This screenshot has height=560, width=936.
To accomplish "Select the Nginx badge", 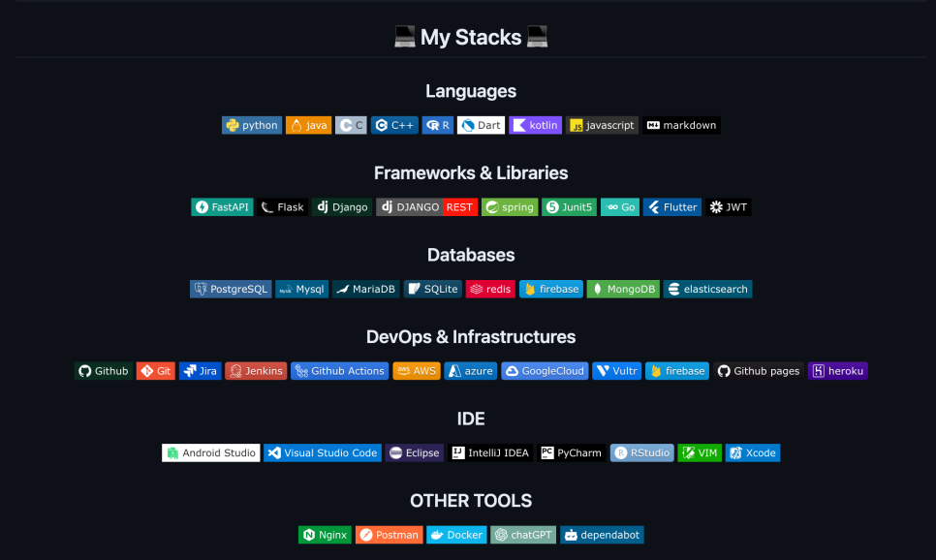I will [325, 535].
